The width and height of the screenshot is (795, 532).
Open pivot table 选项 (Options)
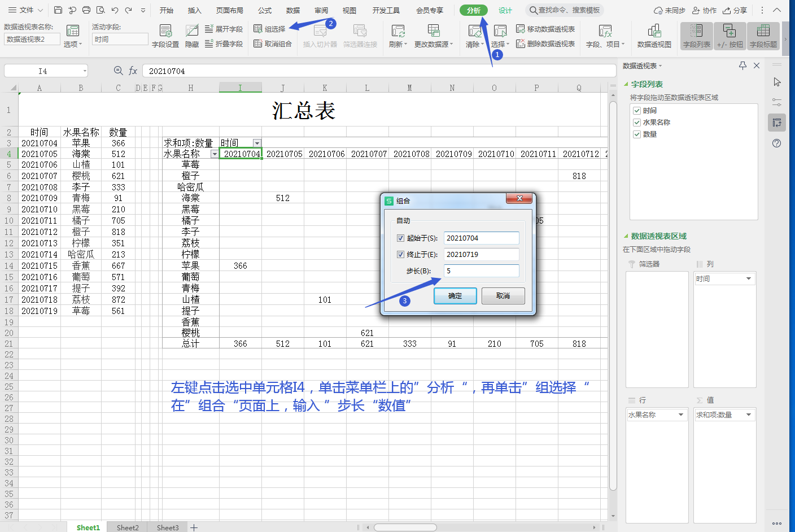tap(73, 36)
